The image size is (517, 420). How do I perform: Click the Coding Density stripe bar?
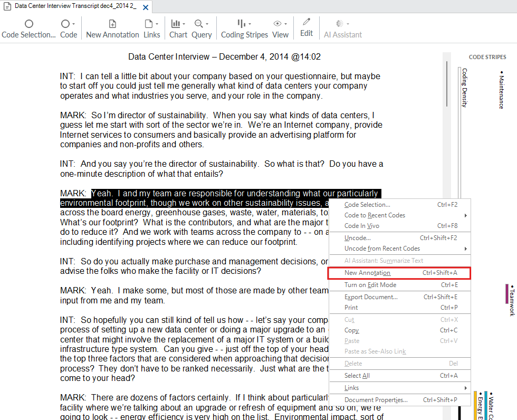tap(459, 132)
